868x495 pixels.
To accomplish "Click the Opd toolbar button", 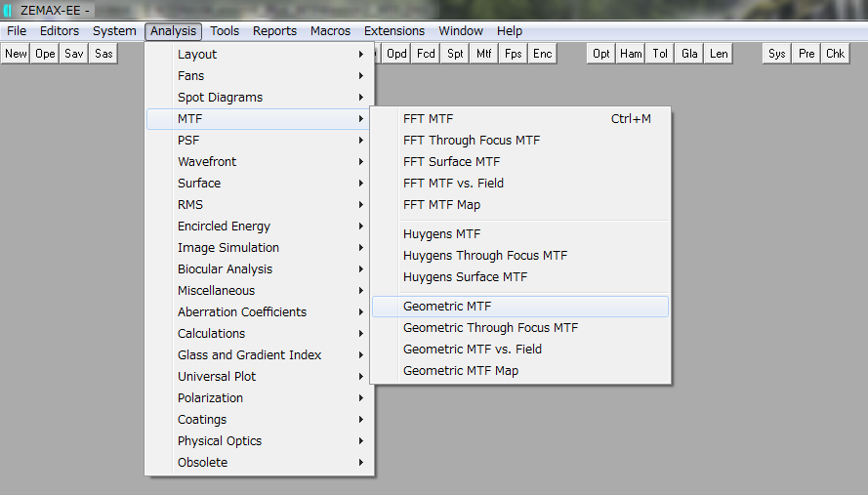I will (x=396, y=54).
